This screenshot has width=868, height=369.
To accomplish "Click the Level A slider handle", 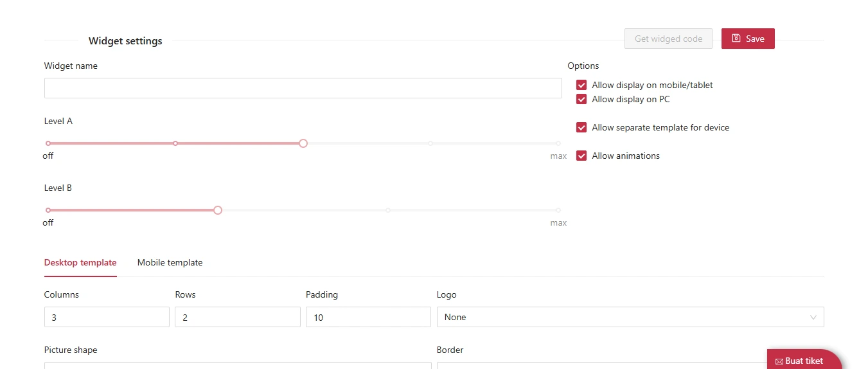I will (x=303, y=143).
